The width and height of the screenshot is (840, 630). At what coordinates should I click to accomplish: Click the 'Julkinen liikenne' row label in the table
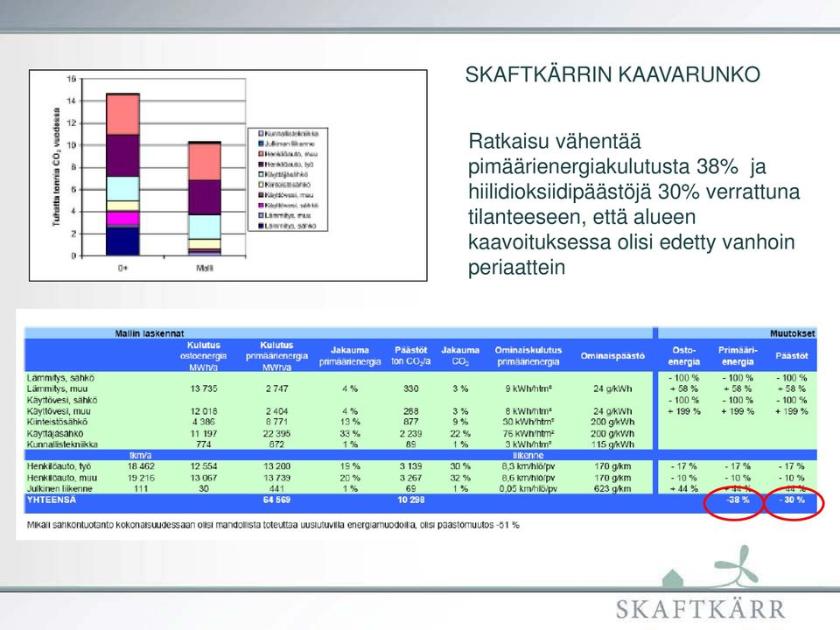click(59, 488)
